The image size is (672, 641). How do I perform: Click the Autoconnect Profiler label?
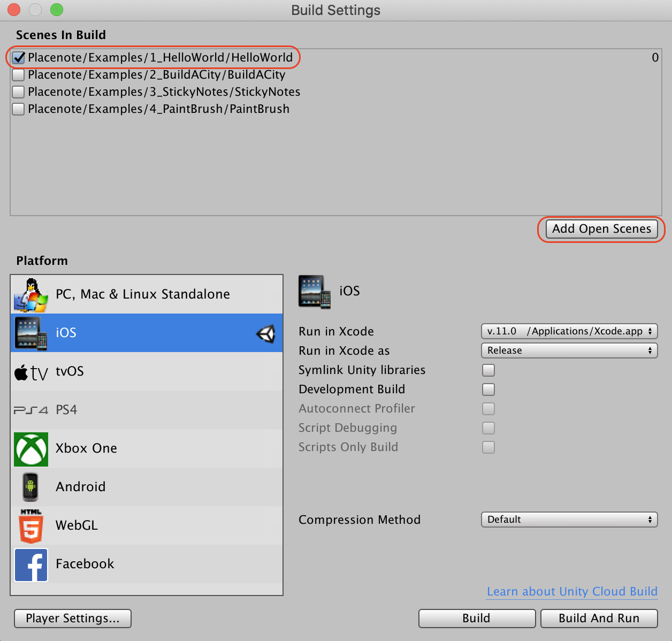click(357, 409)
